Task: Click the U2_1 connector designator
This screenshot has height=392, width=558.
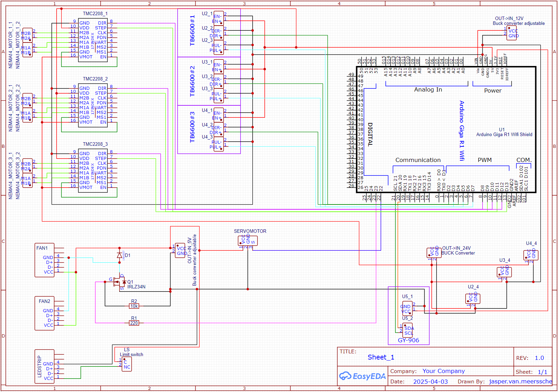Action: click(x=207, y=13)
